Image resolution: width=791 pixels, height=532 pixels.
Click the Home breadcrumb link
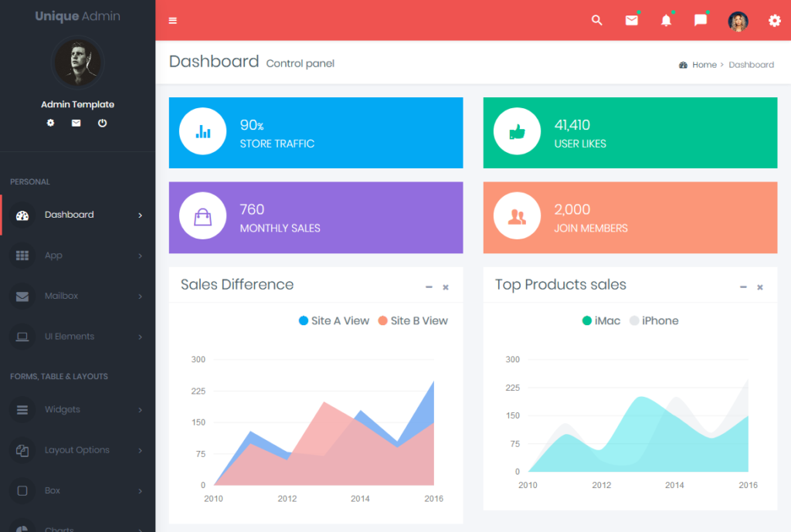tap(704, 65)
